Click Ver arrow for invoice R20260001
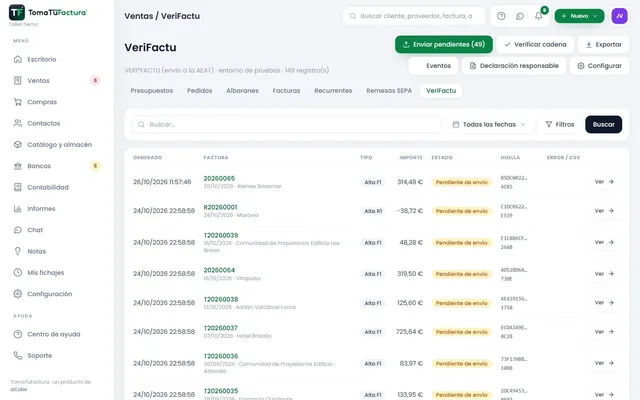The width and height of the screenshot is (640, 400). tap(604, 211)
